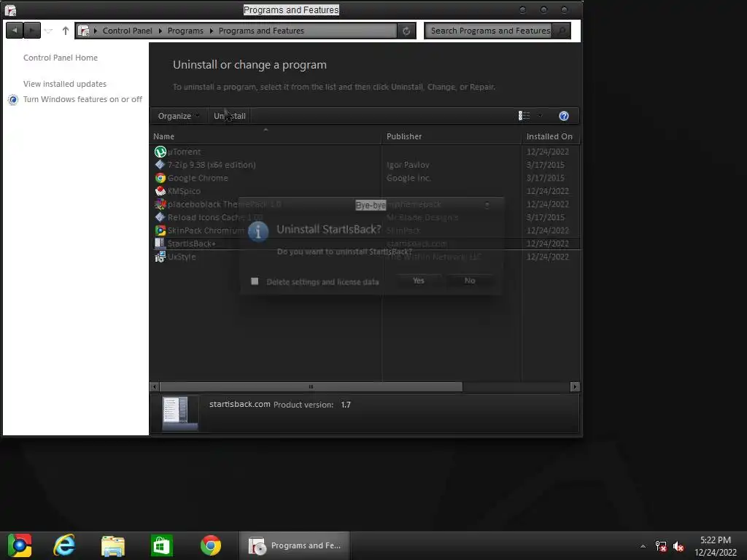This screenshot has width=747, height=560.
Task: Open Turn Windows features on or off
Action: pos(82,99)
